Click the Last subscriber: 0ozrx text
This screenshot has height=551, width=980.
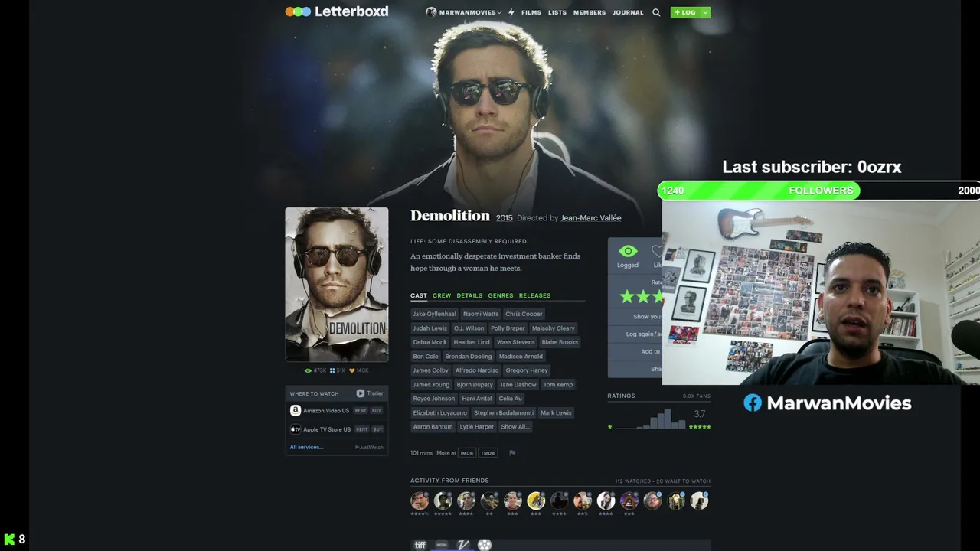coord(812,167)
